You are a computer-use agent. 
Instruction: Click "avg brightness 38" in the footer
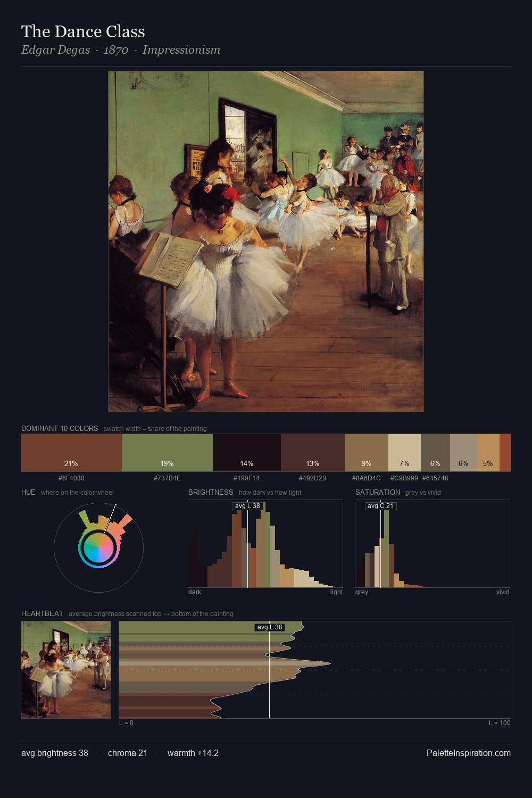[x=55, y=753]
